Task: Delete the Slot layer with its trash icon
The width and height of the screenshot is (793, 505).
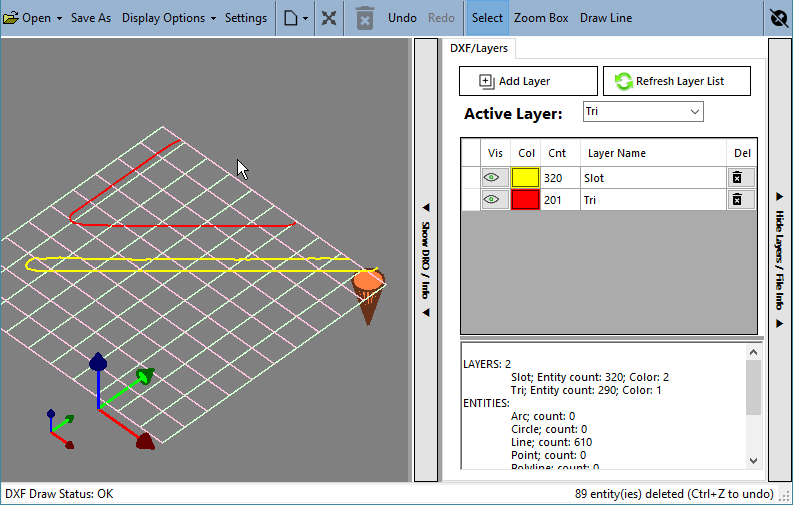Action: [x=737, y=177]
